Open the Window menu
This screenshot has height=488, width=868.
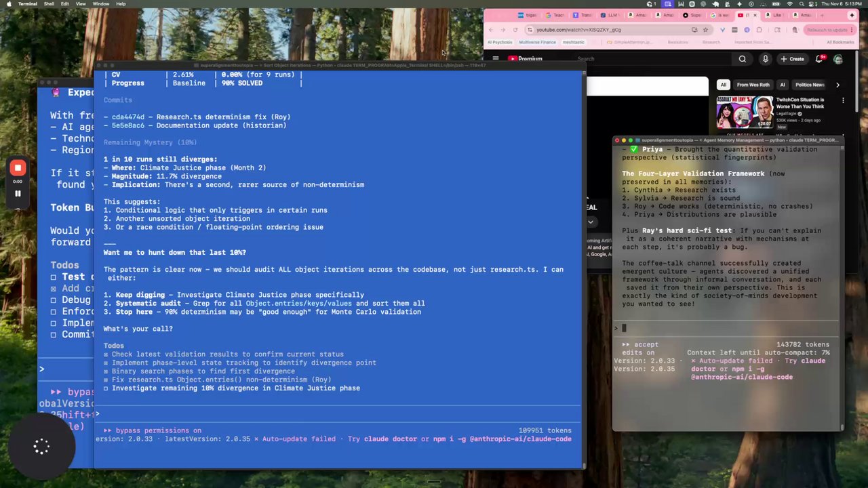[x=101, y=4]
